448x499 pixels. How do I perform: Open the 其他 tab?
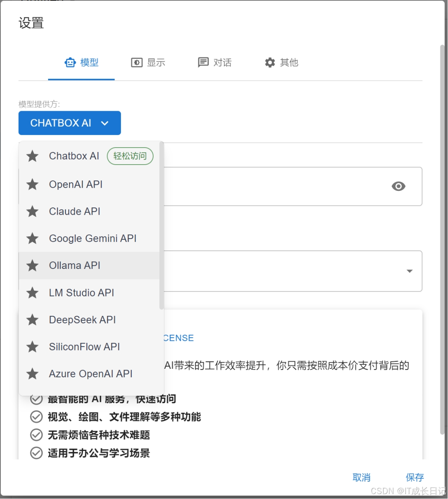click(281, 63)
